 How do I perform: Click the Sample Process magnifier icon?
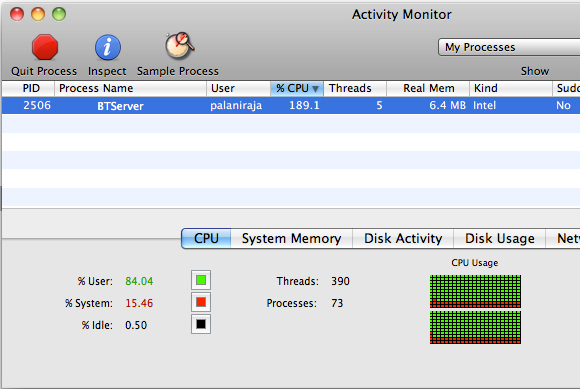tap(179, 46)
